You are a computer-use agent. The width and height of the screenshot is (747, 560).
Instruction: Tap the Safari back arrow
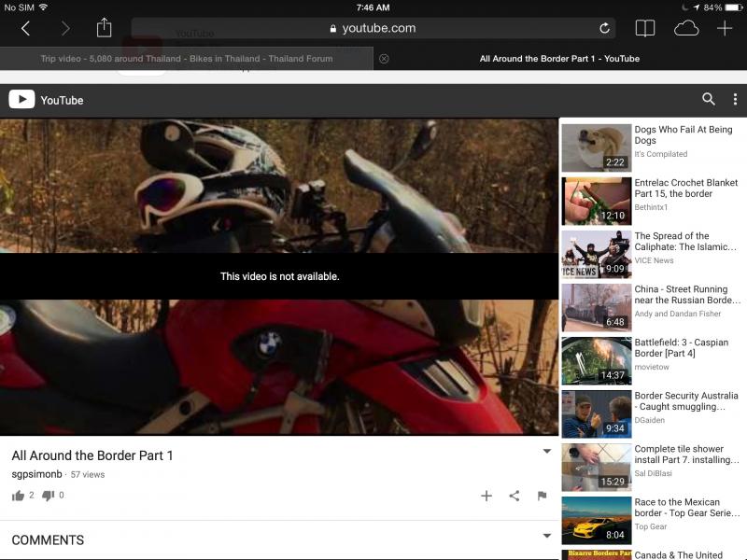[x=26, y=29]
